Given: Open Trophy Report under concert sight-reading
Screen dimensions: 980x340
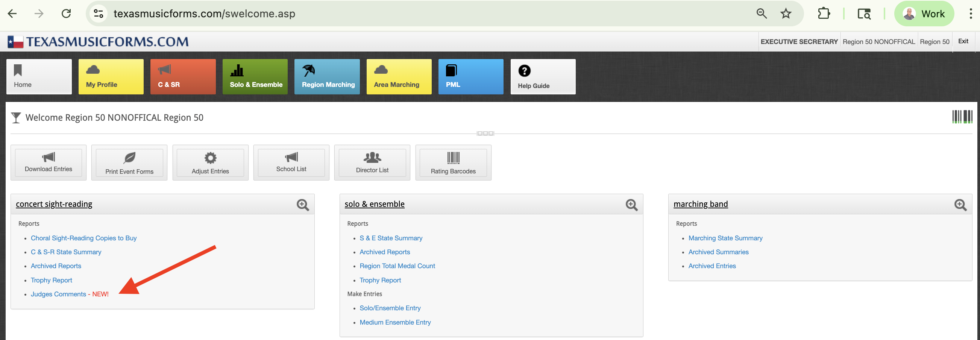Looking at the screenshot, I should tap(52, 280).
